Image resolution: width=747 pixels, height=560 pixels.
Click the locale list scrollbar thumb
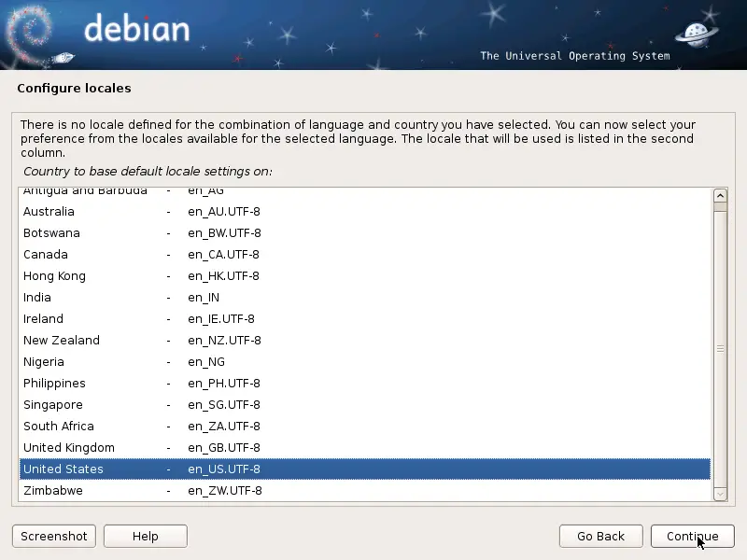pyautogui.click(x=720, y=349)
